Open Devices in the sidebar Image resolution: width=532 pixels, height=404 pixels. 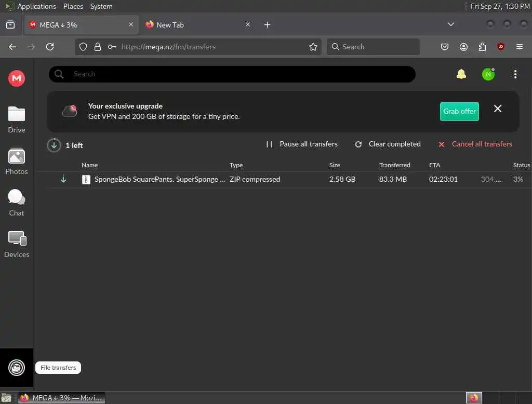click(x=16, y=244)
